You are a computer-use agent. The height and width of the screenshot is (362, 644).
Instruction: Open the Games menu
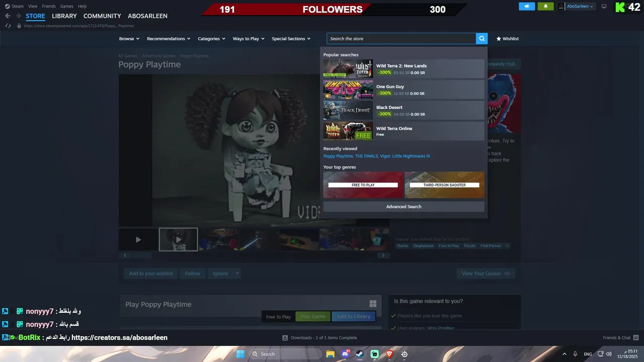click(66, 6)
